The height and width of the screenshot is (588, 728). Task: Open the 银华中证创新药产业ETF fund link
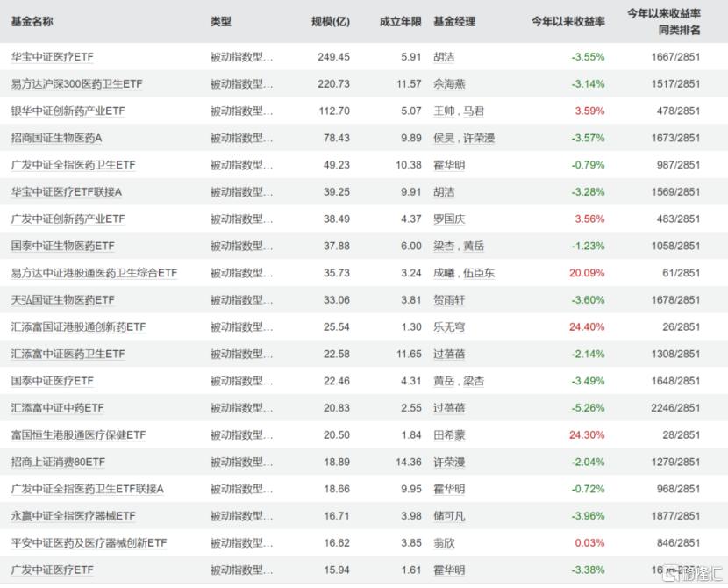click(68, 111)
